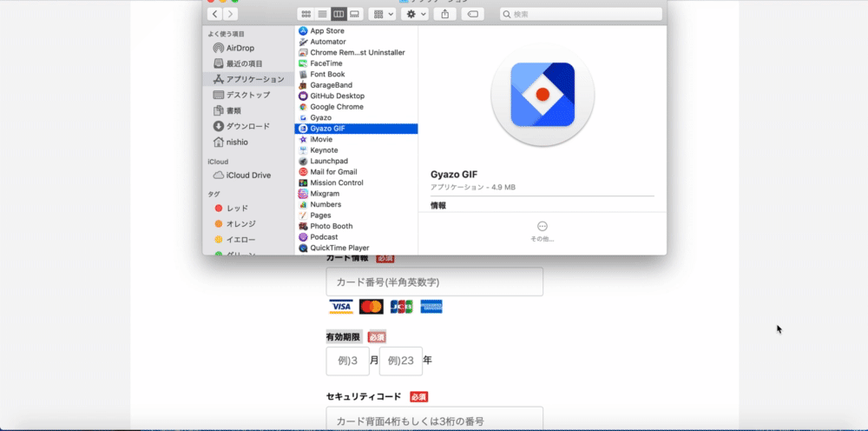Go back in Finder history

[214, 14]
